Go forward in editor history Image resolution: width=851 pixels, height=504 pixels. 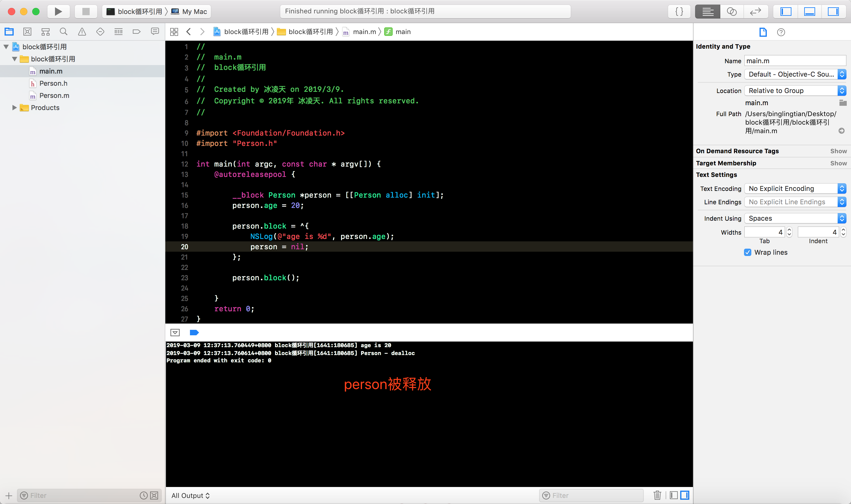(x=202, y=32)
